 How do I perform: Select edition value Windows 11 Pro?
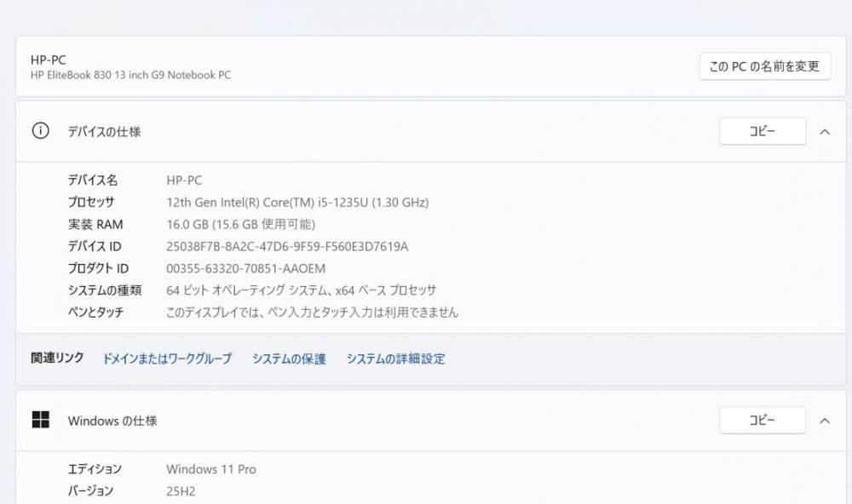point(211,469)
